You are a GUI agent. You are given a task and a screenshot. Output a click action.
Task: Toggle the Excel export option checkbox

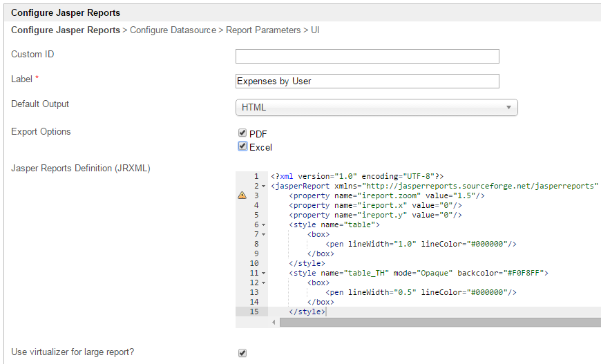point(242,146)
